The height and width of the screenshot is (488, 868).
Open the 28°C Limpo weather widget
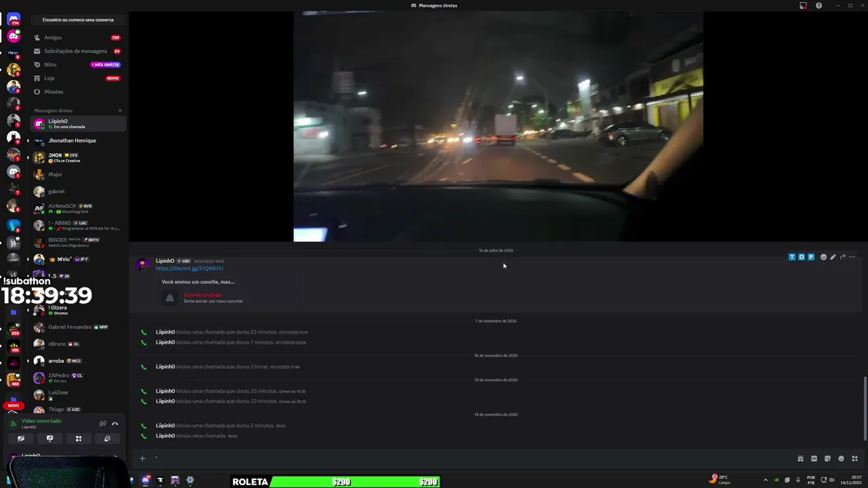(x=719, y=479)
